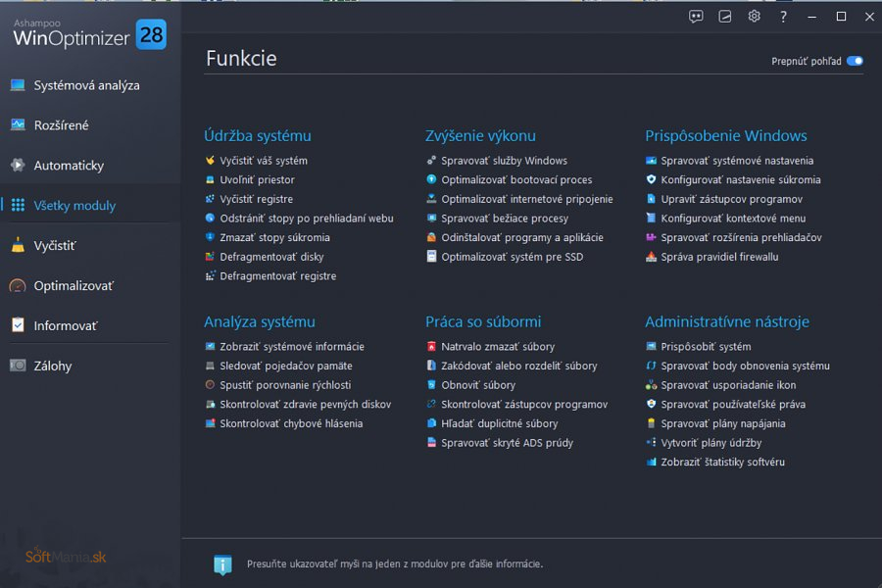Click the Zvýšenie výkonu heading
882x588 pixels.
(x=480, y=135)
